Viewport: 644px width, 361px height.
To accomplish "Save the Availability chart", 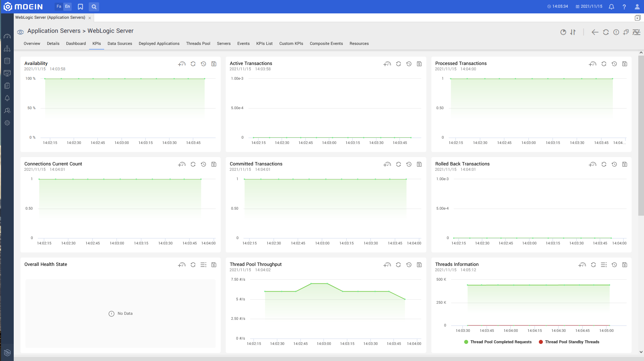I will pyautogui.click(x=214, y=64).
